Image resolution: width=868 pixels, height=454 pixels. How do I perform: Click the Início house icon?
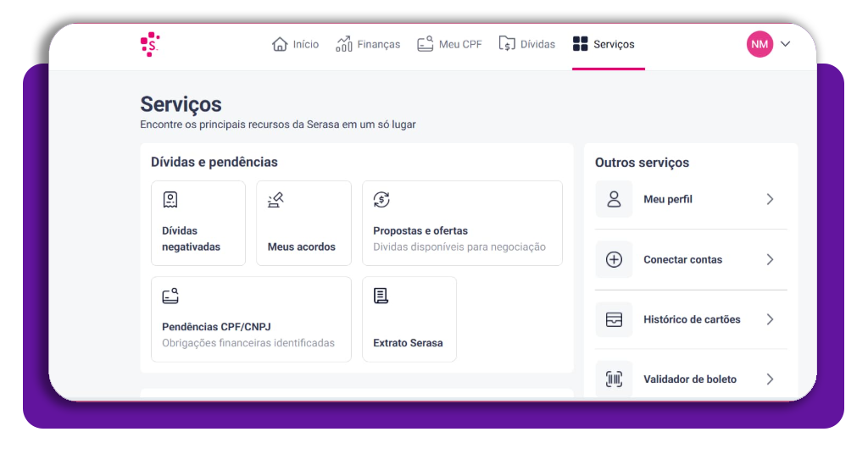pyautogui.click(x=280, y=44)
